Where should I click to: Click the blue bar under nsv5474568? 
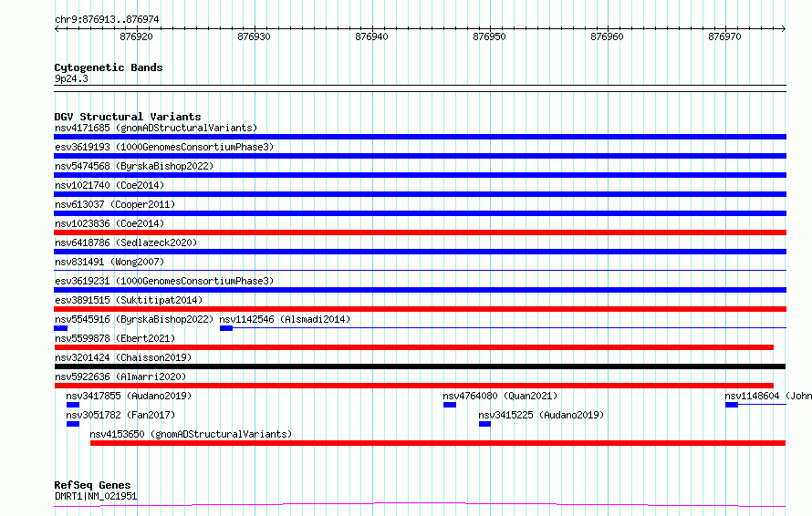click(x=420, y=175)
